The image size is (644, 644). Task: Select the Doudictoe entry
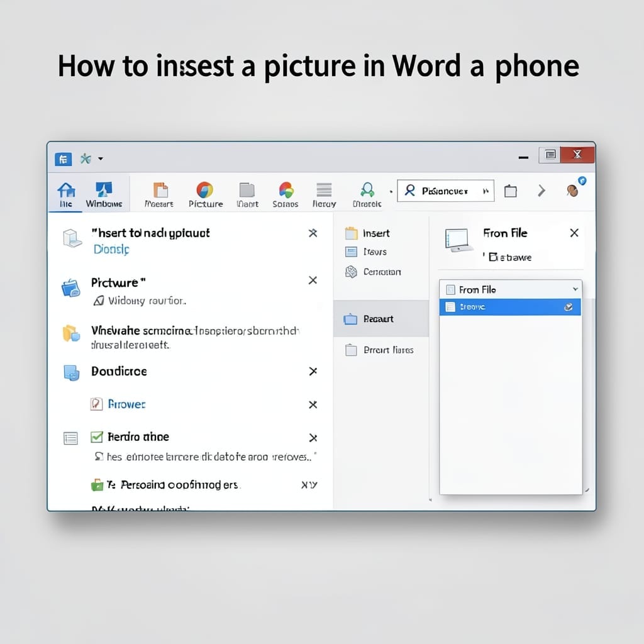coord(119,371)
